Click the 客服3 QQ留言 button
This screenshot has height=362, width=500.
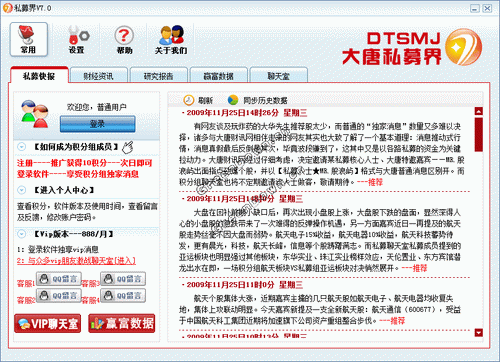coord(123,279)
